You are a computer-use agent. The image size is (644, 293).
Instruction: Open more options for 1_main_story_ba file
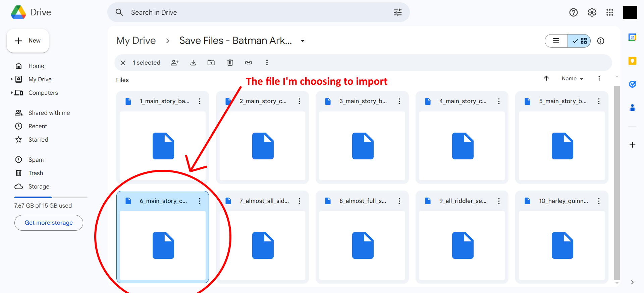[x=200, y=101]
